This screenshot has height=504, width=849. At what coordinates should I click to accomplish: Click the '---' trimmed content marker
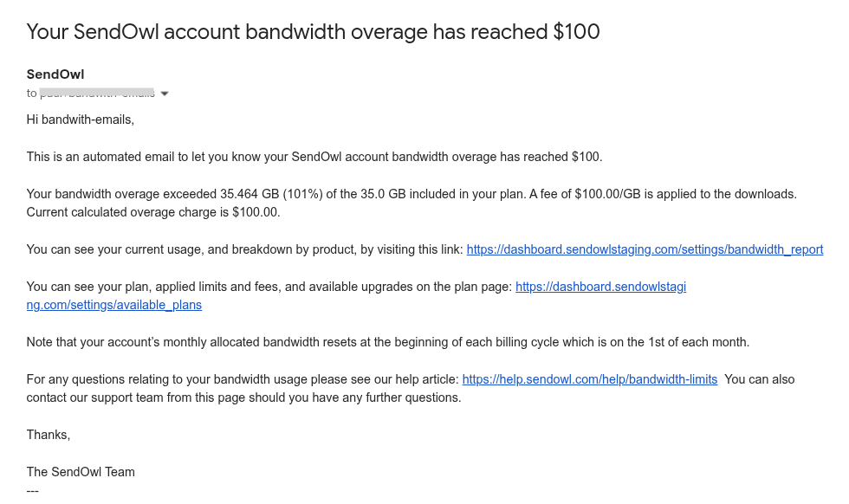click(33, 490)
